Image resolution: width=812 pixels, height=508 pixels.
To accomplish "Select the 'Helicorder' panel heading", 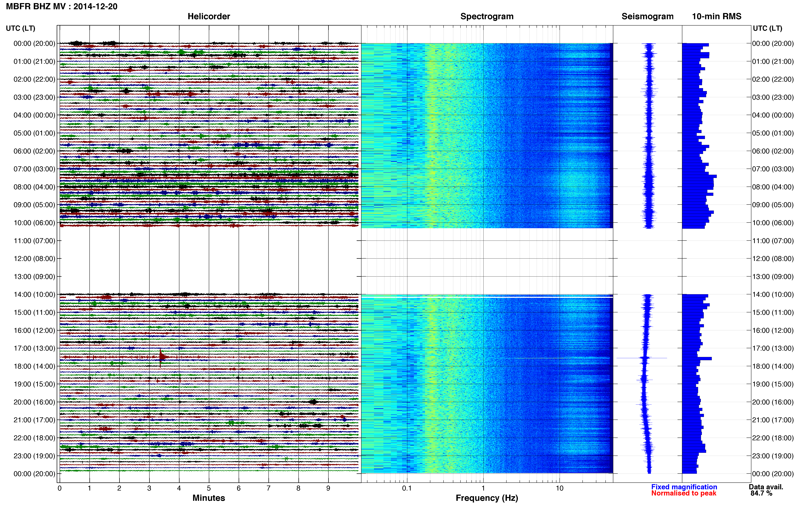I will point(208,16).
